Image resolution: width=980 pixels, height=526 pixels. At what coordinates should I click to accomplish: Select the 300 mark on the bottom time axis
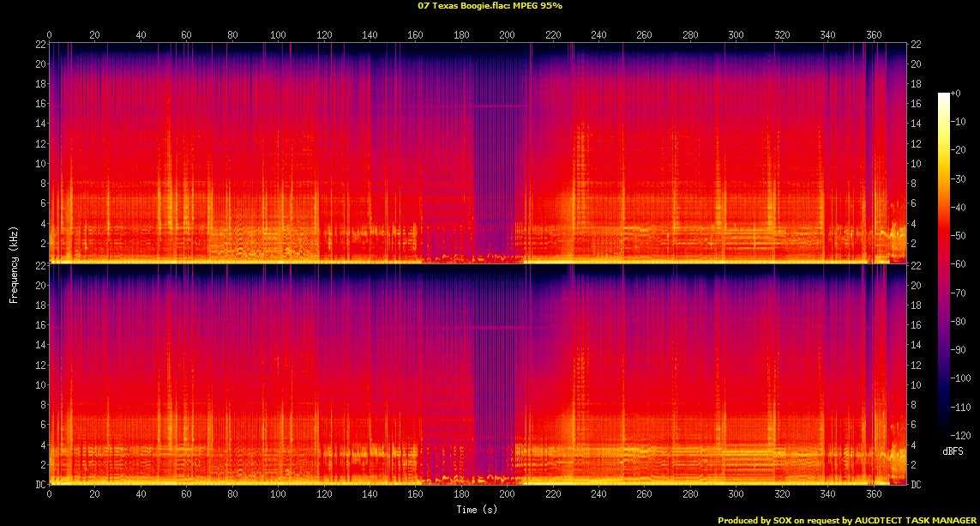736,495
